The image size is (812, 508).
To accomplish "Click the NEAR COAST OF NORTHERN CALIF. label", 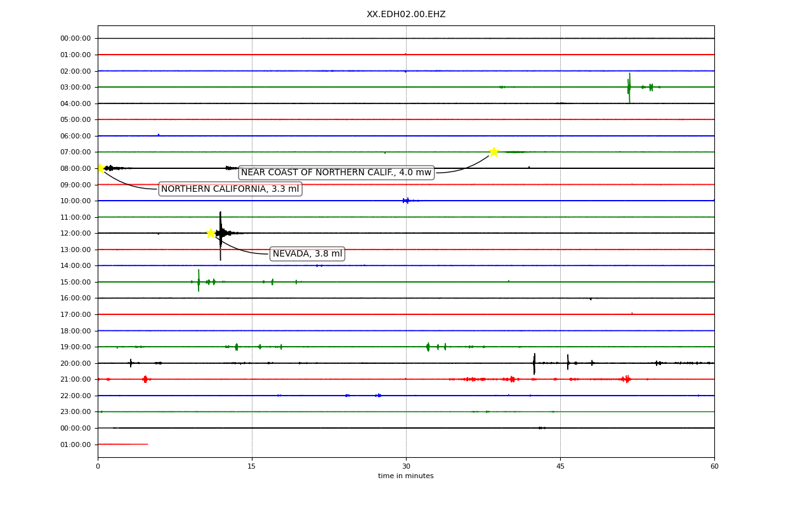I will [x=336, y=173].
